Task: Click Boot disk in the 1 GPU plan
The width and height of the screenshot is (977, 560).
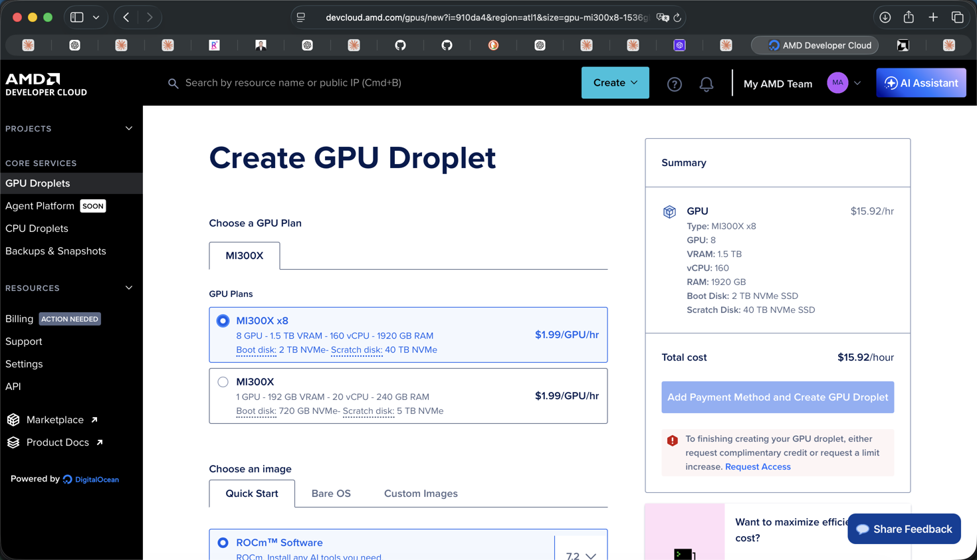Action: pyautogui.click(x=255, y=411)
